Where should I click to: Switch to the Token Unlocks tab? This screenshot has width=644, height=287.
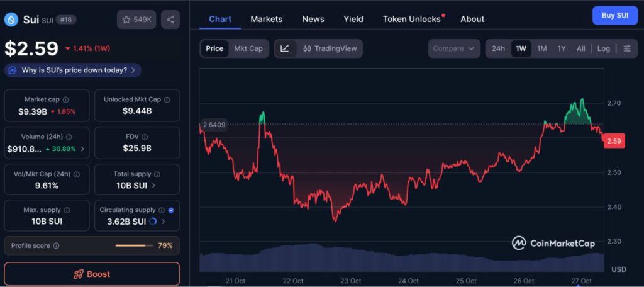click(412, 19)
